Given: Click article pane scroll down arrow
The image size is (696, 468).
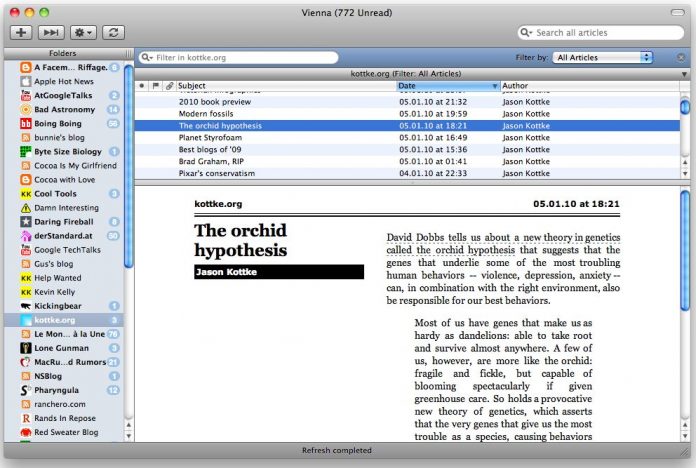Looking at the screenshot, I should (x=685, y=436).
